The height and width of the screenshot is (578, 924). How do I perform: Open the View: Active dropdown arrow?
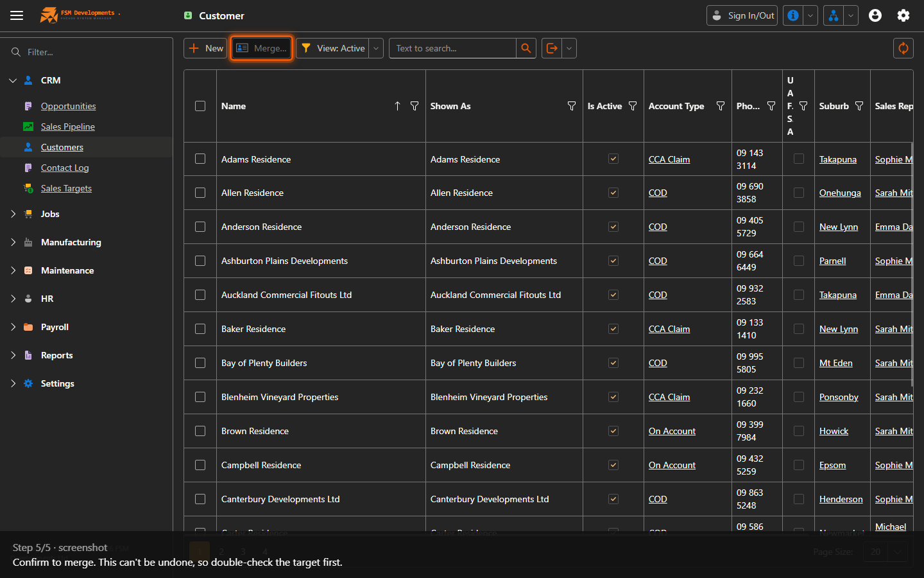point(377,48)
